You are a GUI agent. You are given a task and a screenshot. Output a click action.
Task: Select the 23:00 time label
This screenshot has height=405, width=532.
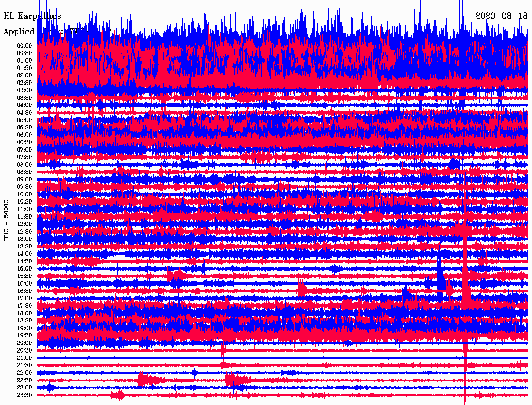tap(24, 388)
